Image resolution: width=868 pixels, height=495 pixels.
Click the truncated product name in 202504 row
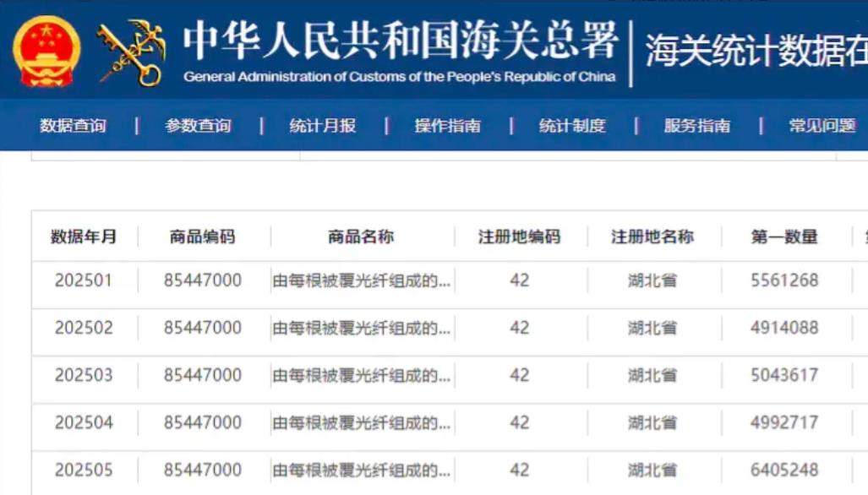click(x=362, y=424)
